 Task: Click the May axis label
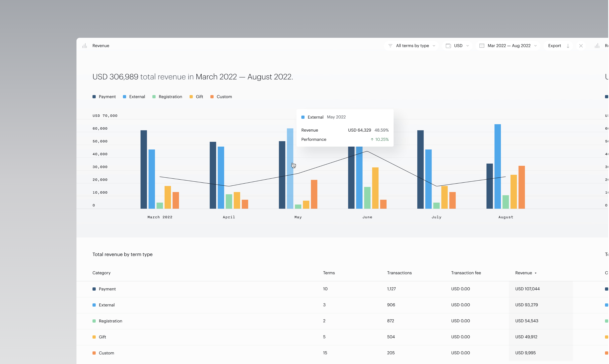[298, 217]
